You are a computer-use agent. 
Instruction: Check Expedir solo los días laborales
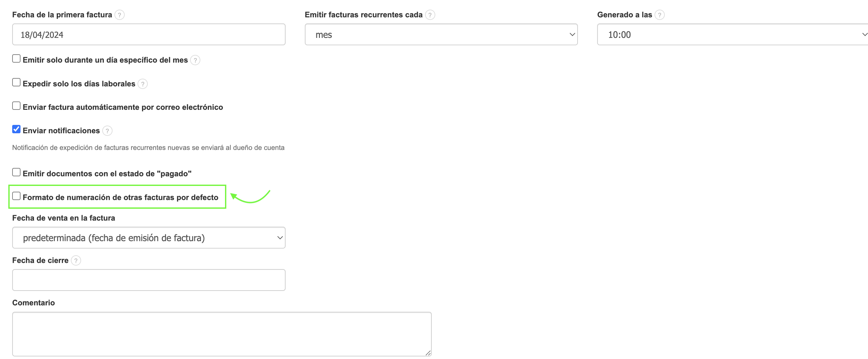(16, 82)
